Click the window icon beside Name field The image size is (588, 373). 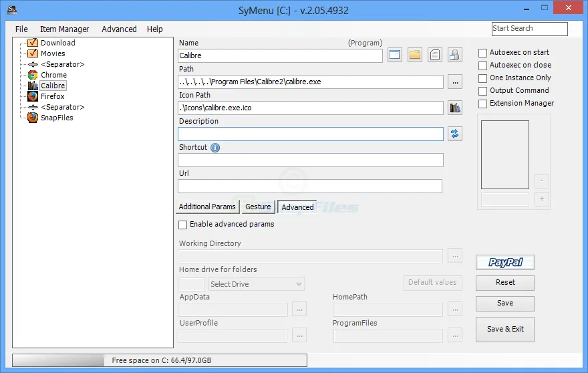pos(394,55)
